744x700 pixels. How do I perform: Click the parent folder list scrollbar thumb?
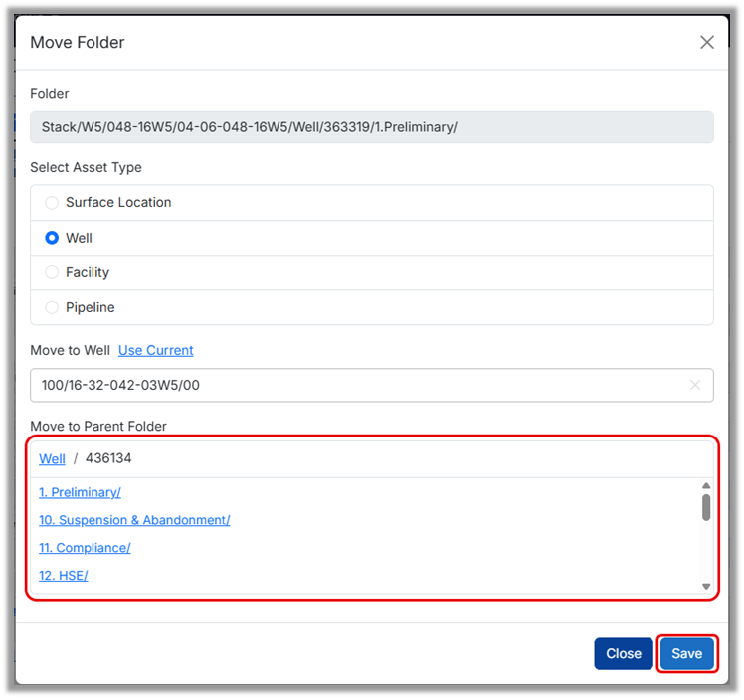(x=706, y=507)
